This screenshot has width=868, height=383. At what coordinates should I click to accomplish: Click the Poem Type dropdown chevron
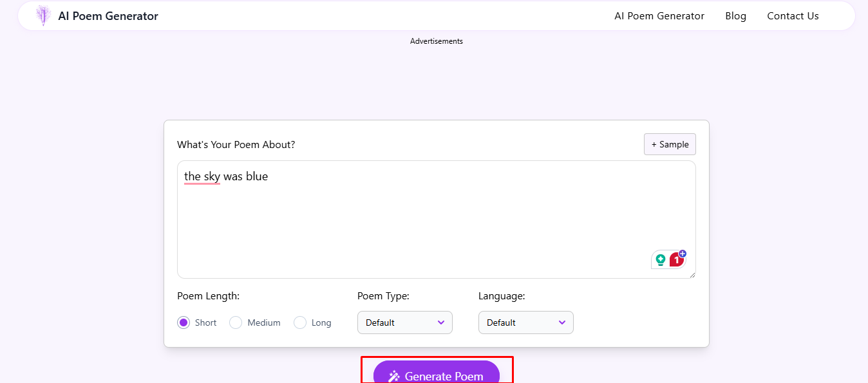(442, 322)
